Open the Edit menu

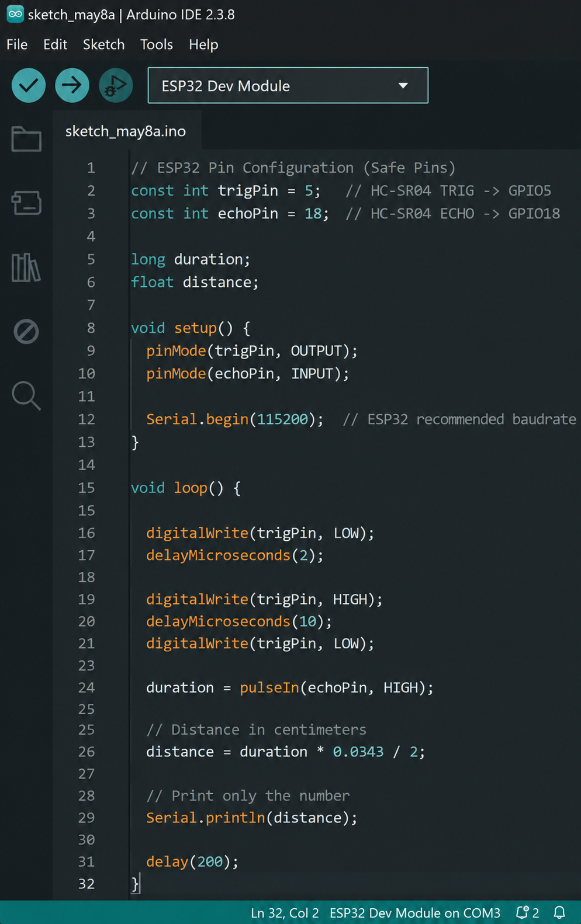(x=55, y=44)
